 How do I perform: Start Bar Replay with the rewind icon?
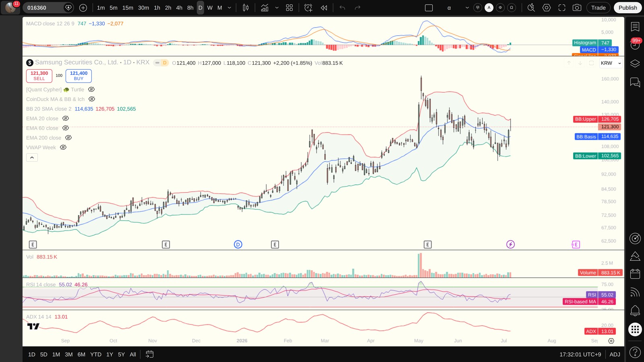coord(324,8)
